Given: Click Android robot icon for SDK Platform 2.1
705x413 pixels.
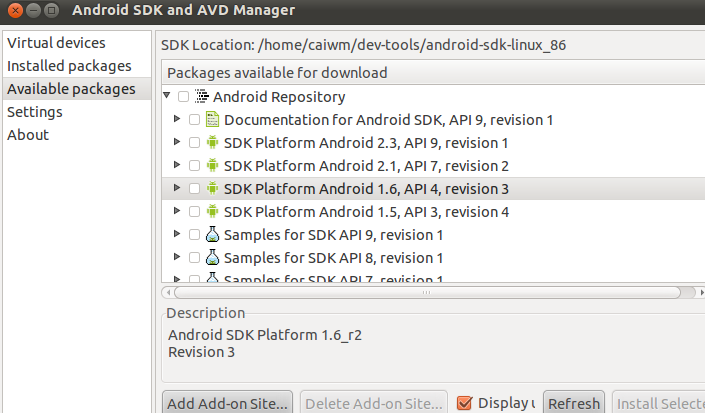Looking at the screenshot, I should [212, 165].
